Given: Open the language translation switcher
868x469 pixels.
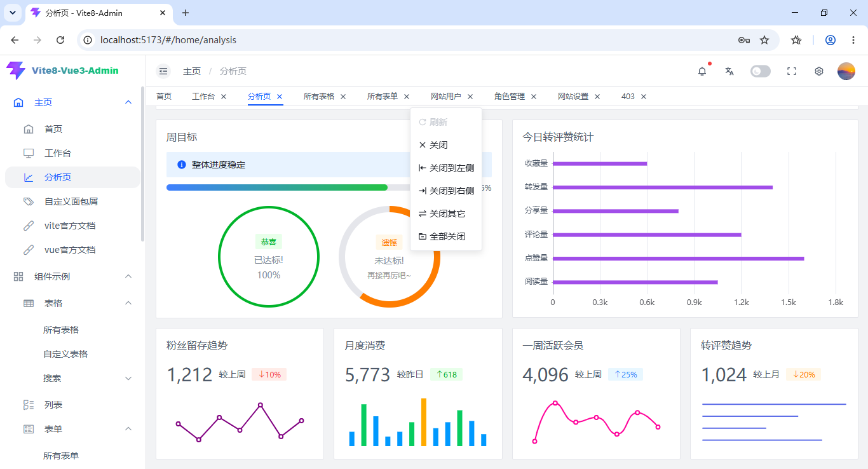Looking at the screenshot, I should [729, 71].
